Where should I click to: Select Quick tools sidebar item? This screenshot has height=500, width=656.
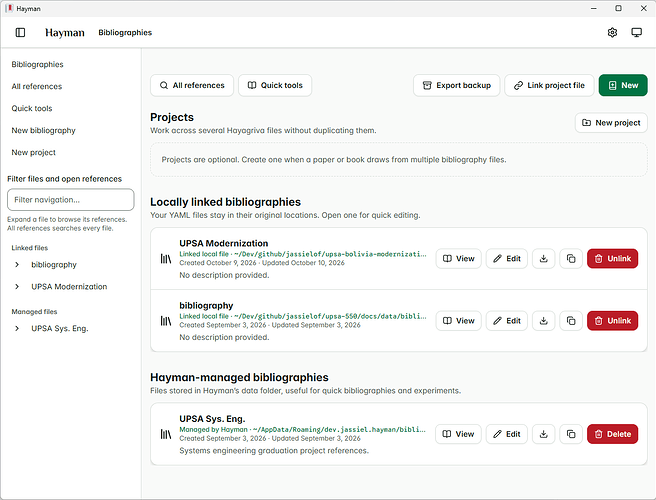click(32, 108)
